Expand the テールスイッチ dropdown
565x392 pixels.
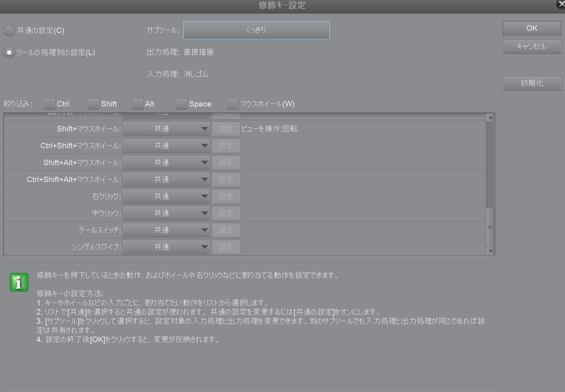tap(166, 230)
